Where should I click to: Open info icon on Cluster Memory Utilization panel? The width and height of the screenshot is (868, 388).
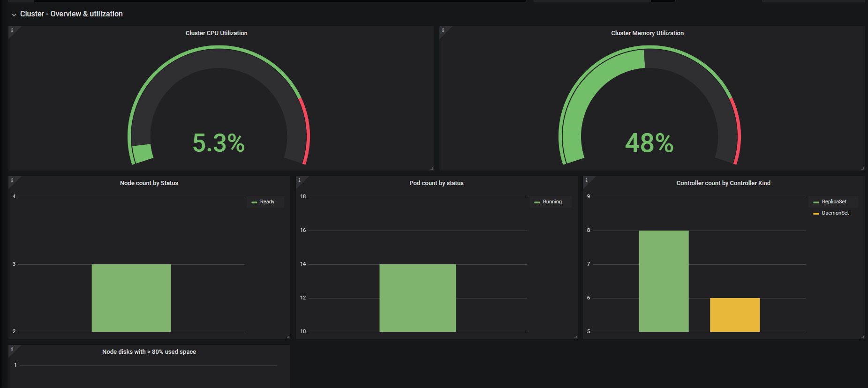pos(443,30)
